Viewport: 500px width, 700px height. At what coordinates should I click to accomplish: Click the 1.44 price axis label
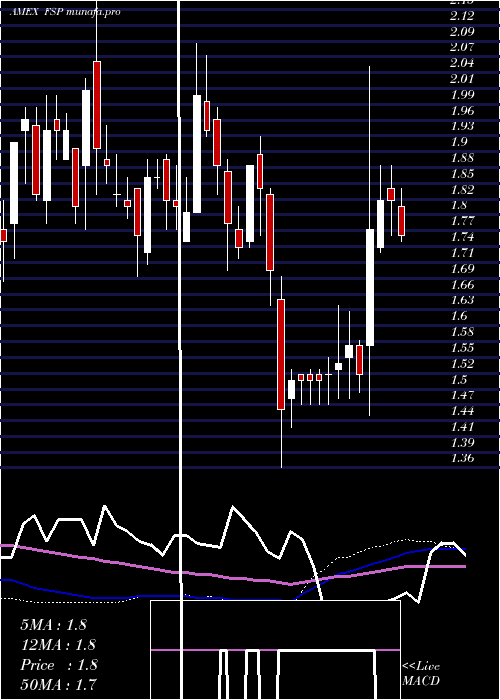(462, 411)
